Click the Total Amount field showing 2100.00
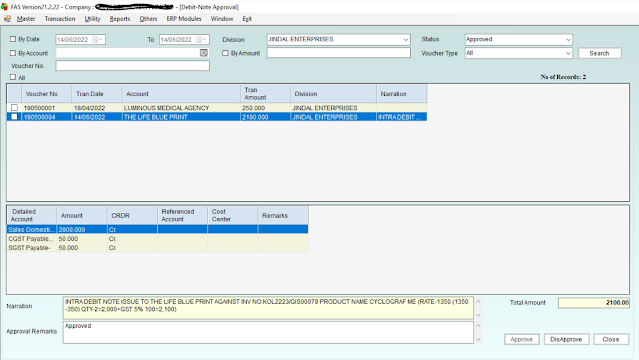Screen dimensions: 639x360 click(x=593, y=303)
